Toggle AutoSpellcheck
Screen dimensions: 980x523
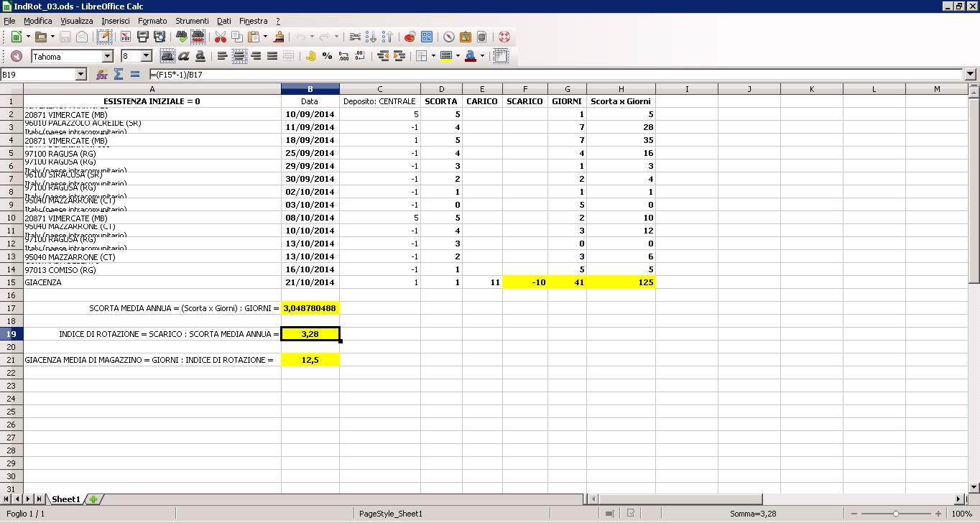point(198,37)
